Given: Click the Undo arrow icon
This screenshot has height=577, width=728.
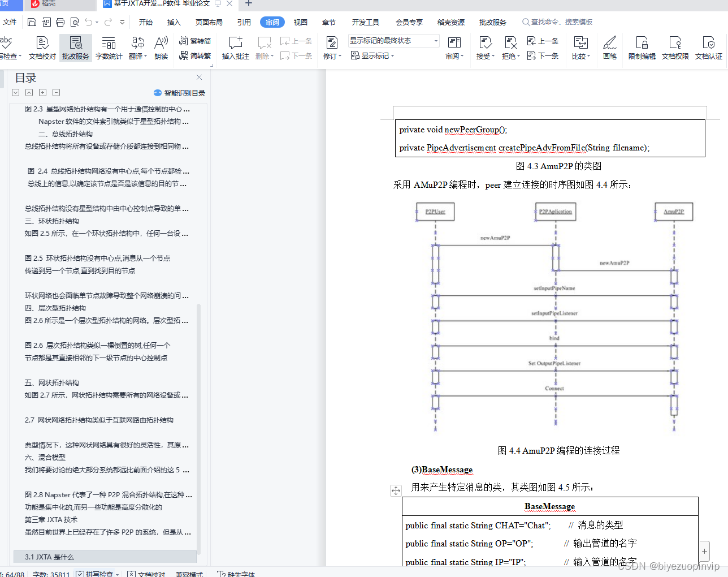Looking at the screenshot, I should point(89,22).
